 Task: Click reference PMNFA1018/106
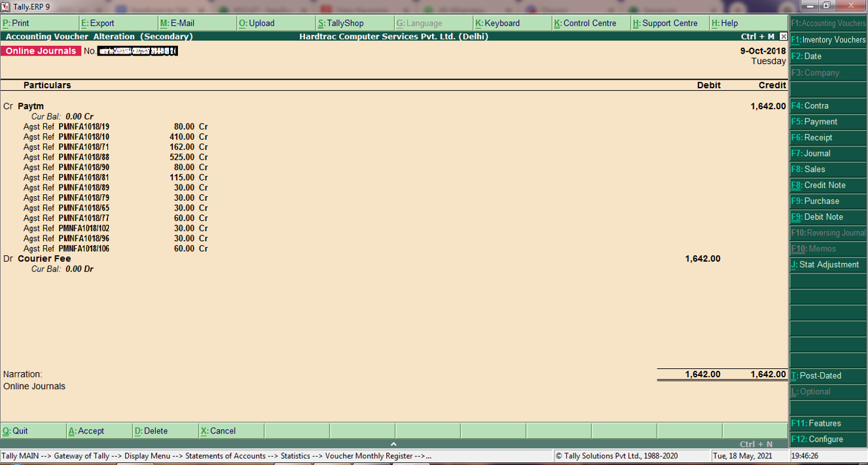point(84,249)
